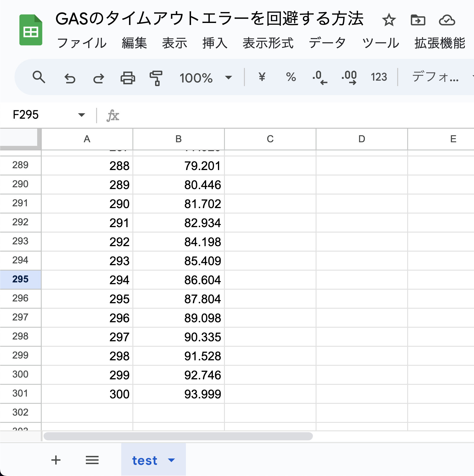This screenshot has height=476, width=474.
Task: Select column E header
Action: pos(441,139)
